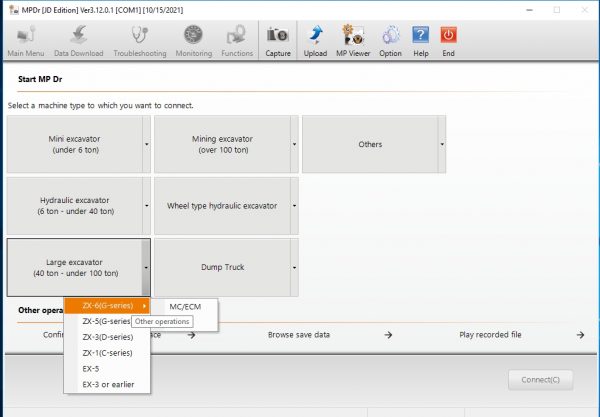The image size is (600, 417).
Task: Open Play recorded file
Action: click(490, 335)
